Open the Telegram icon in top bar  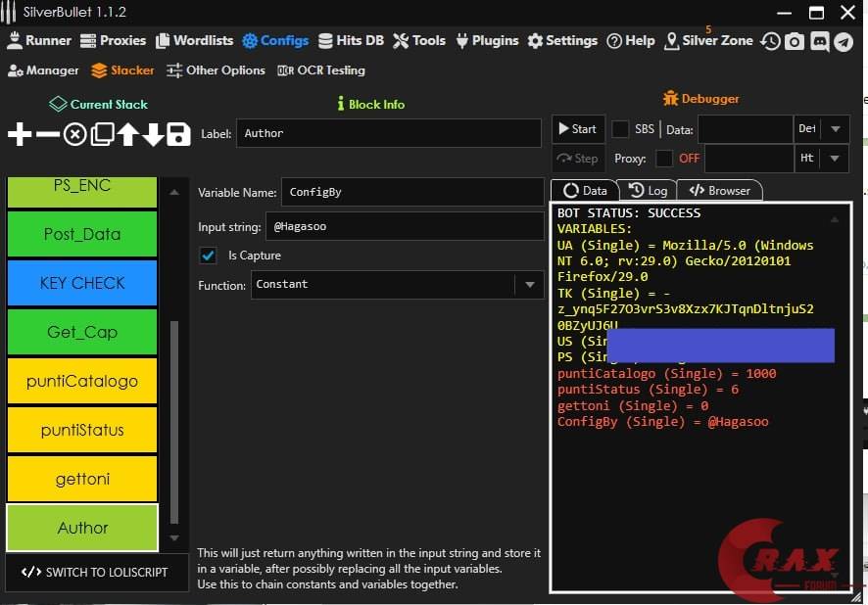tap(843, 41)
